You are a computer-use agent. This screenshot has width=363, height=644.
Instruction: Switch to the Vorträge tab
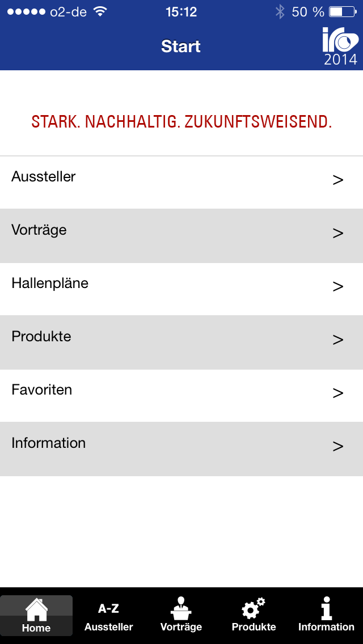coord(180,615)
